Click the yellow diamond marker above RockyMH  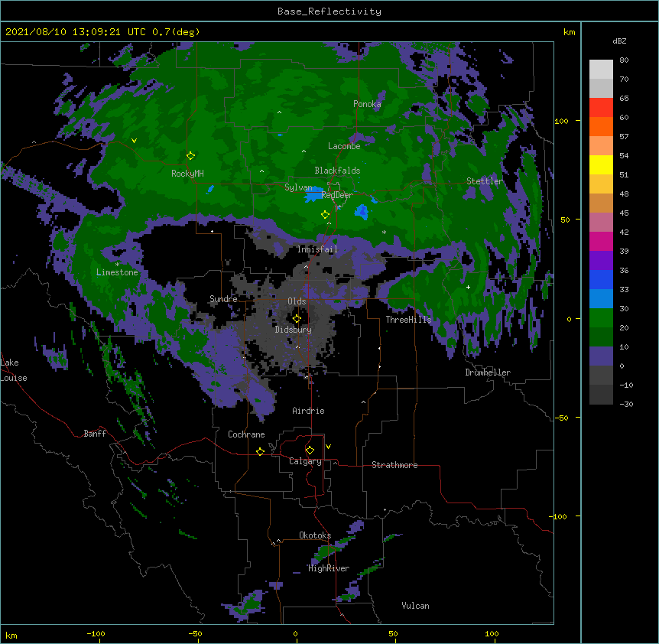(190, 156)
